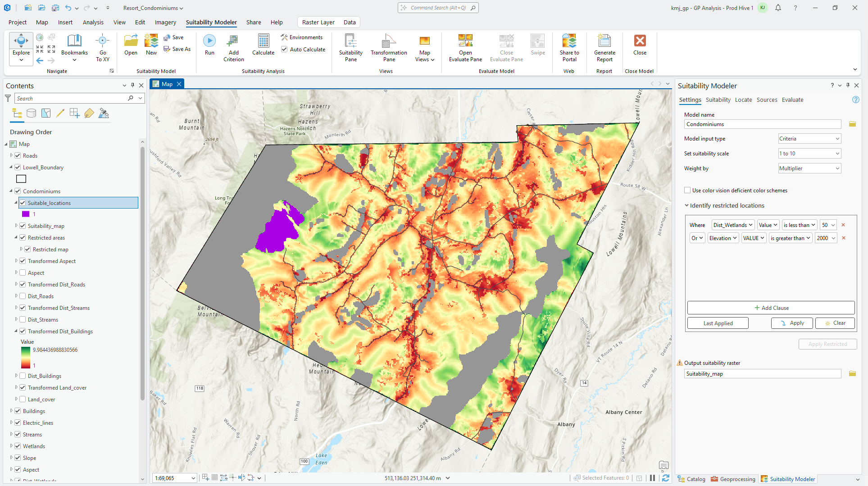868x486 pixels.
Task: Click the Transformed Dist_Buildings color ramp
Action: (x=25, y=358)
